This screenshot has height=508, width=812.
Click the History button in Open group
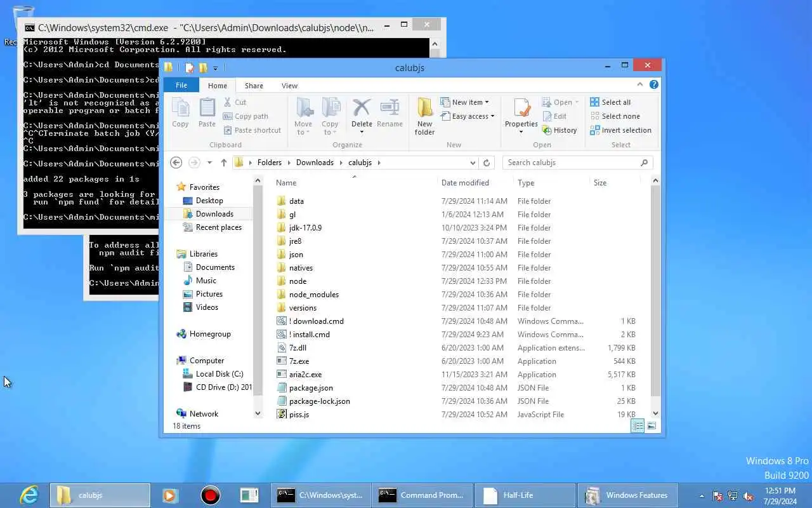tap(559, 130)
